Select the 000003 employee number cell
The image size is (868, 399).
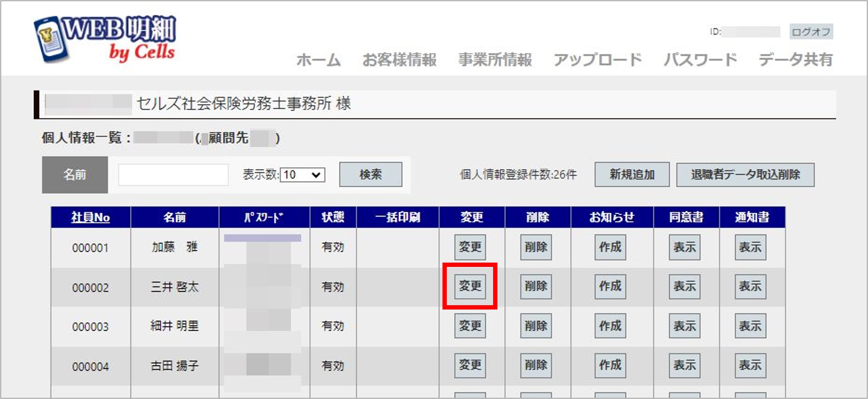pyautogui.click(x=90, y=326)
